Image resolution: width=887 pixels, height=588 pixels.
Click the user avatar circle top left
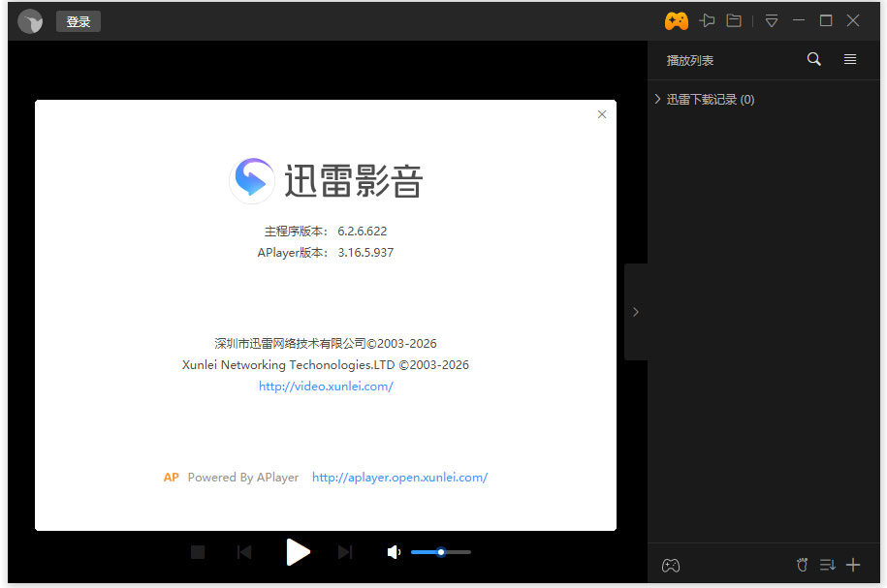(x=30, y=20)
